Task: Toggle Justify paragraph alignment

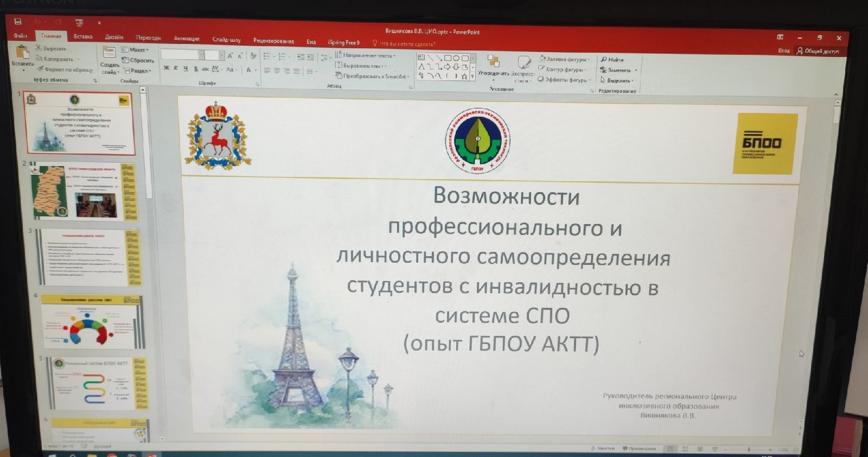Action: pos(296,71)
